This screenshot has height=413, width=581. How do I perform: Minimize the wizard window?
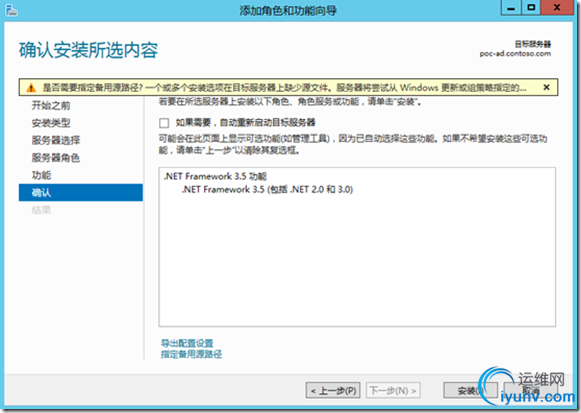click(x=511, y=8)
